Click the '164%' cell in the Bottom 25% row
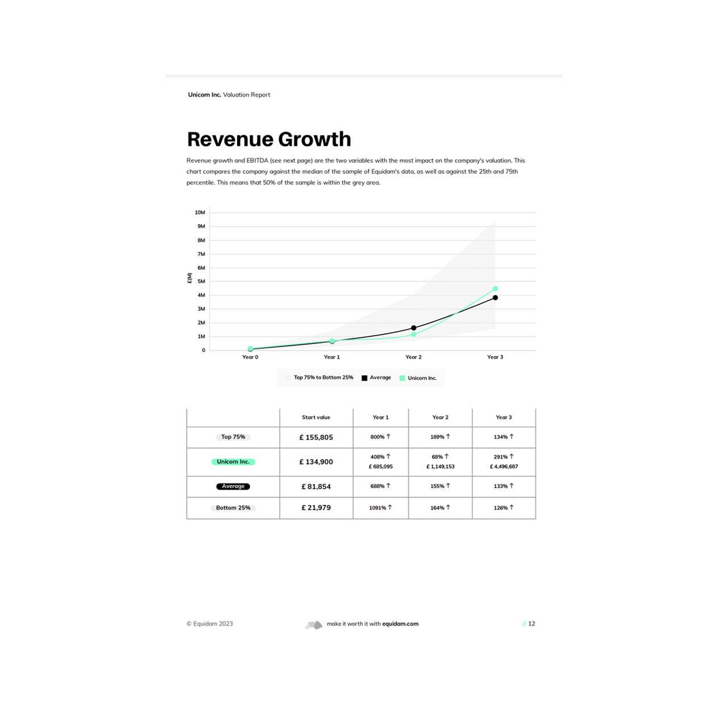Screen dimensions: 728x728 (440, 508)
